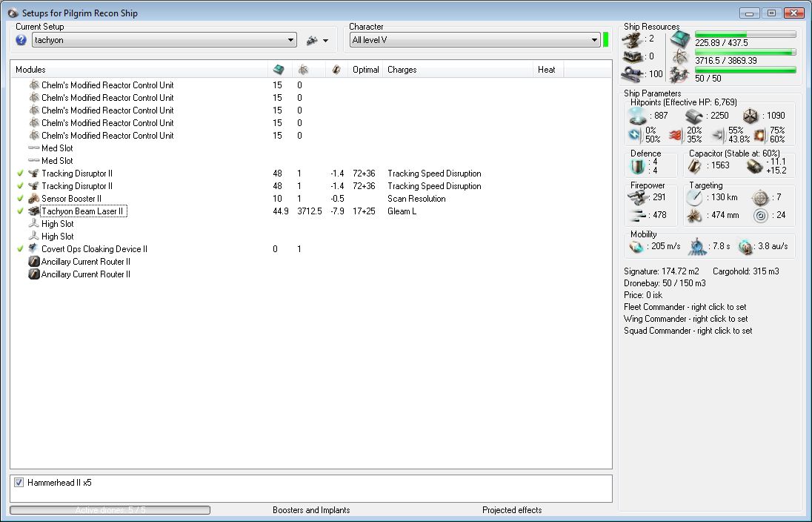Click the green status indicator beside Character box

click(606, 40)
